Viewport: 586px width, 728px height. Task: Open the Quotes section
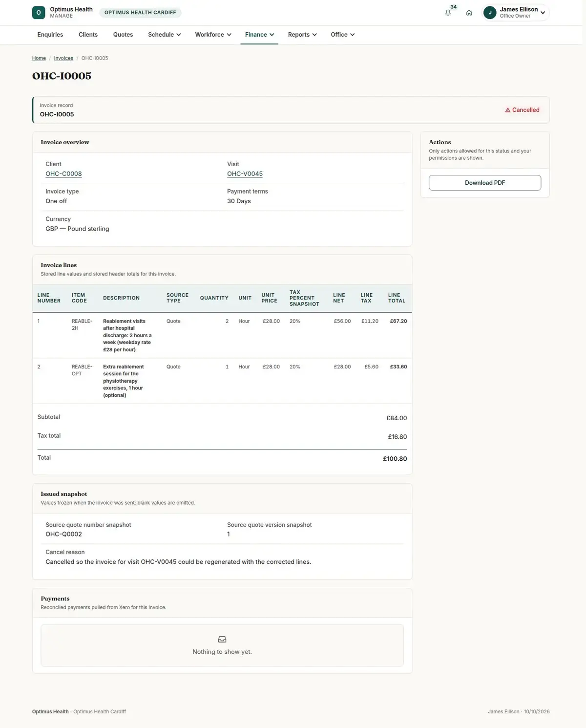click(123, 35)
